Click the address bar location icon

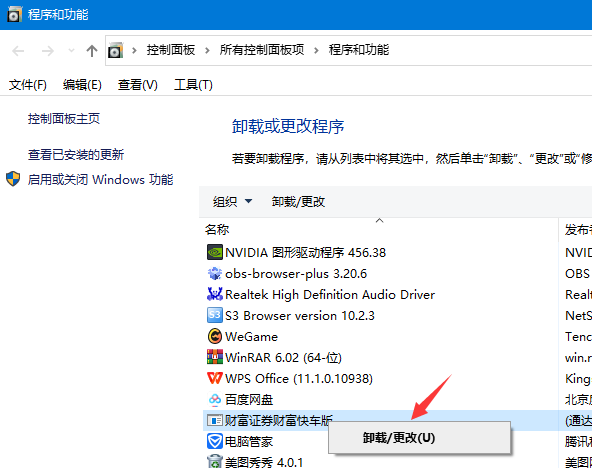[116, 50]
